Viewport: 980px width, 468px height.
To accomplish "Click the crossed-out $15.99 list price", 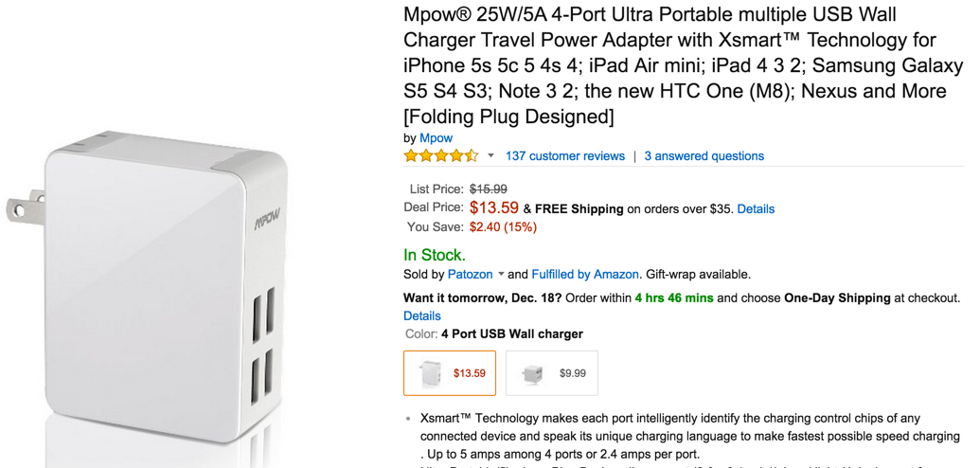I will [489, 189].
